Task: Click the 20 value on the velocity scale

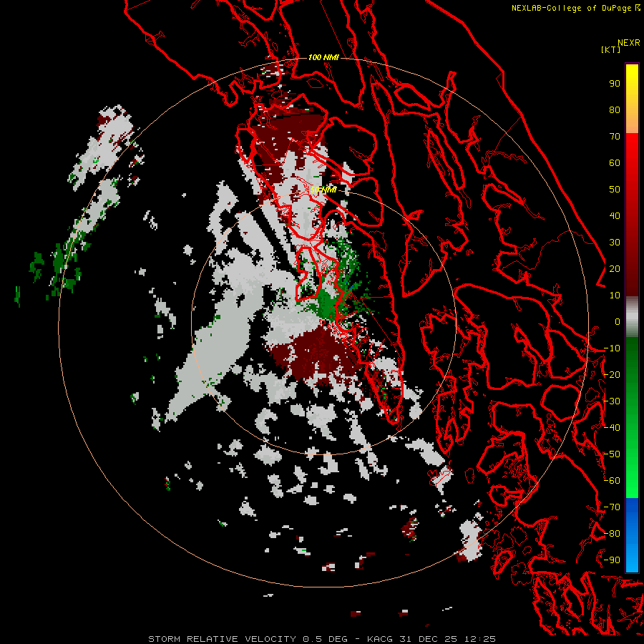Action: [x=615, y=269]
